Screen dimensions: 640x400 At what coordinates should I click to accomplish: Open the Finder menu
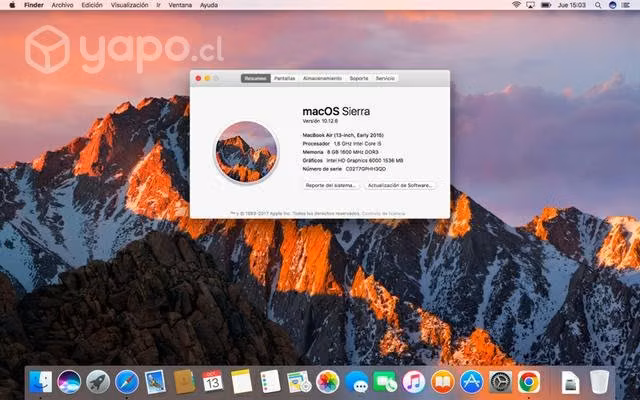(x=34, y=5)
